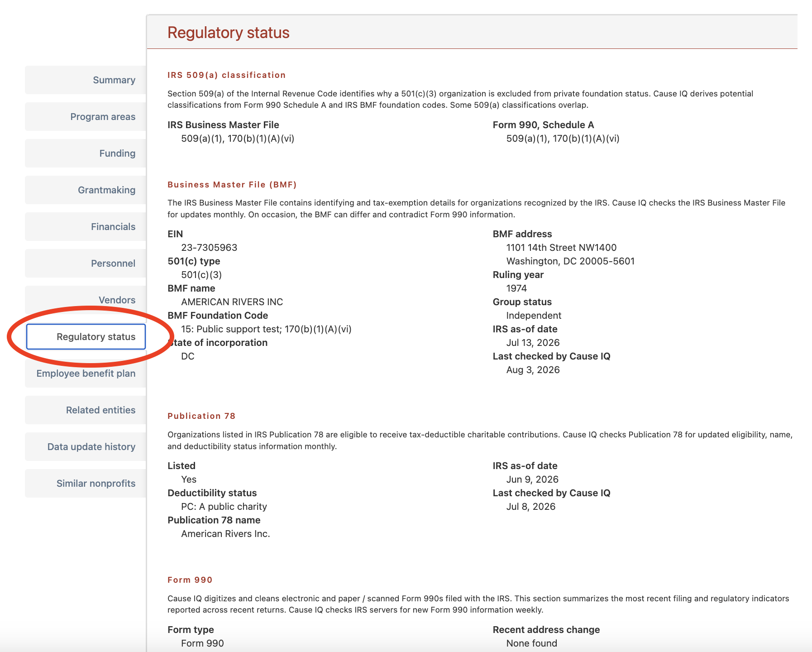Click the PC: A public charity status
812x652 pixels.
click(x=224, y=507)
